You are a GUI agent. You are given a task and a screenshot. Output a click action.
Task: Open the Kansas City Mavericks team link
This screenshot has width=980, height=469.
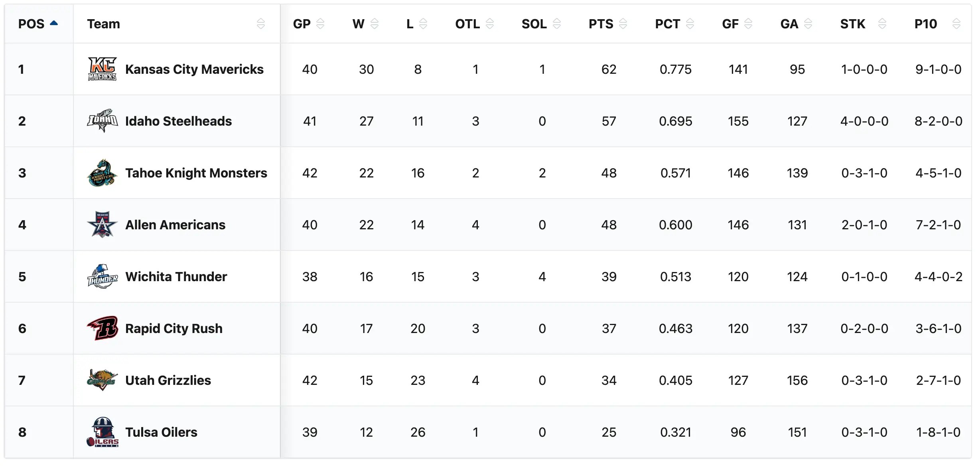(x=194, y=69)
